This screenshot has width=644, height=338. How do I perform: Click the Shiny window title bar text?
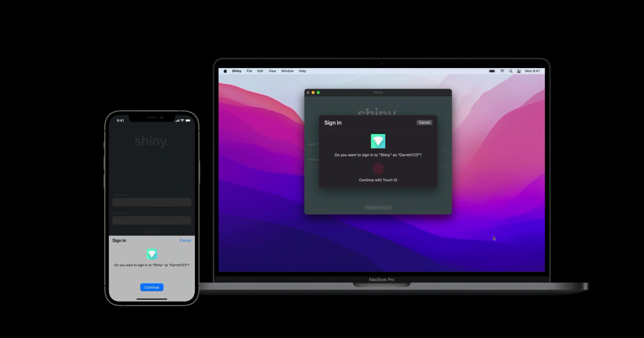[378, 93]
